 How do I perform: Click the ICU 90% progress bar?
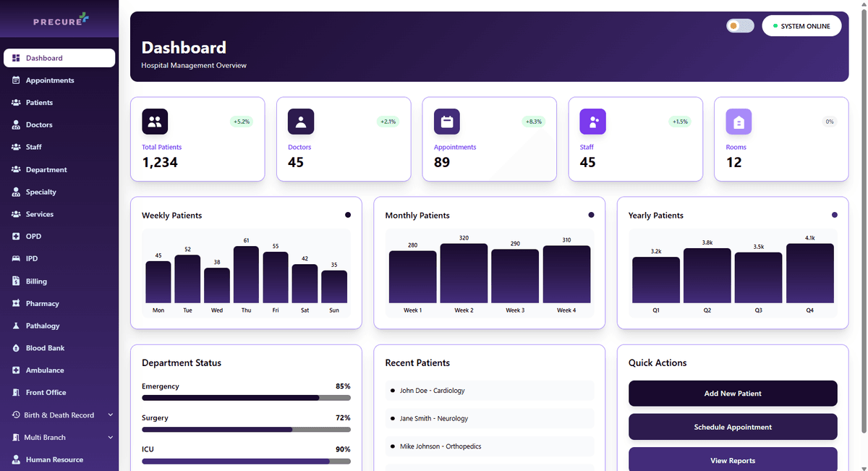(x=246, y=458)
